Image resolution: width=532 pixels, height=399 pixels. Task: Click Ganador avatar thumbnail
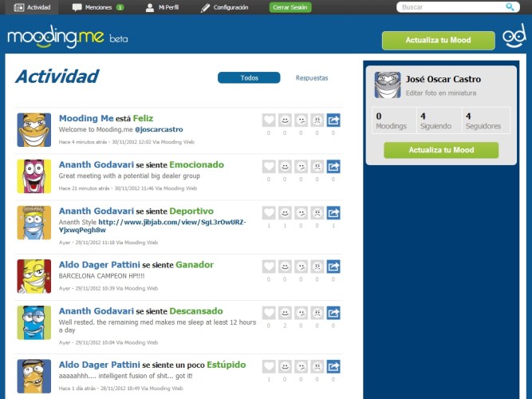click(x=34, y=276)
